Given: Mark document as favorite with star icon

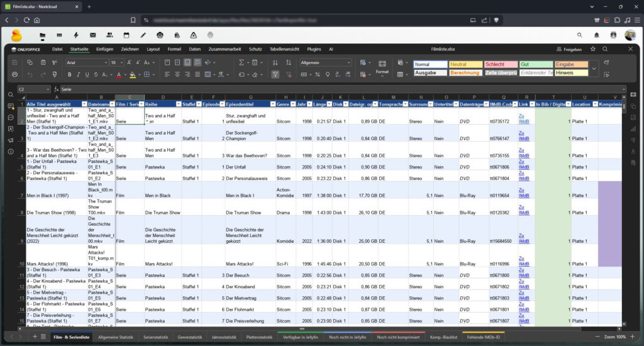Looking at the screenshot, I should (x=593, y=48).
